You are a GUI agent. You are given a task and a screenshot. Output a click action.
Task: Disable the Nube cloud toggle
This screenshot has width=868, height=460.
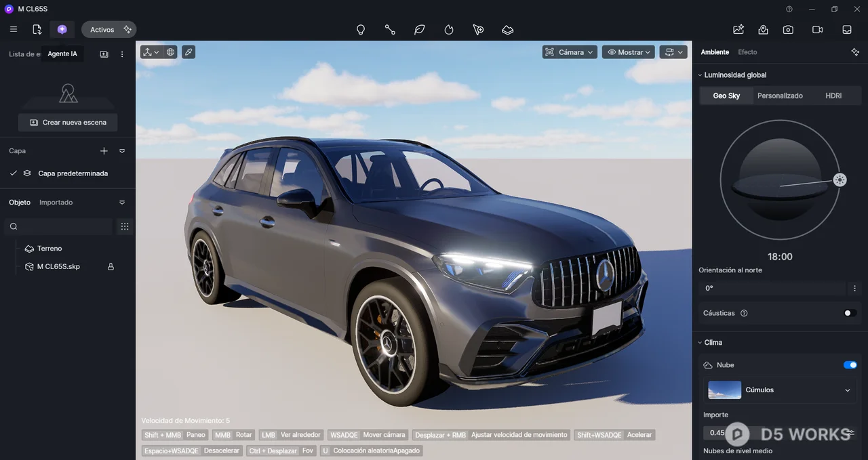click(x=850, y=365)
